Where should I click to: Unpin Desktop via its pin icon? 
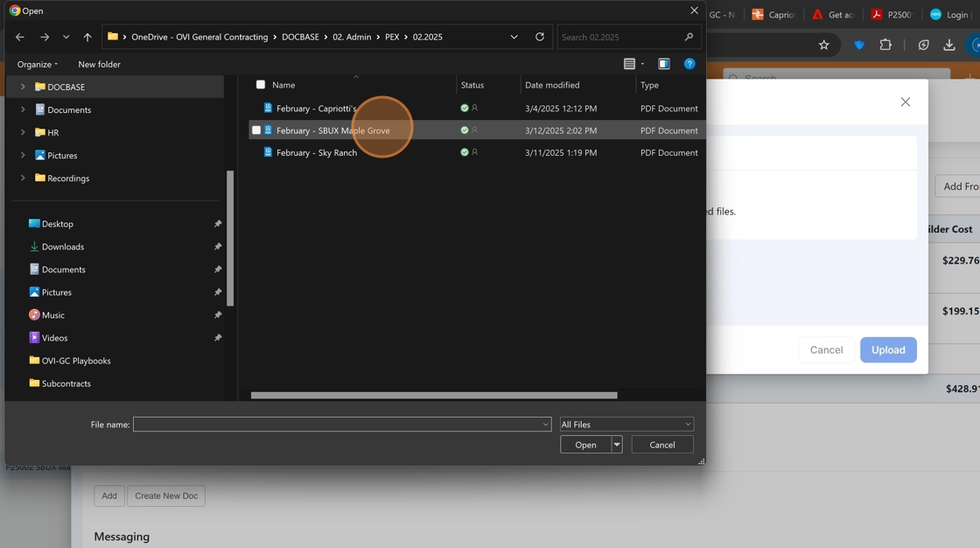(218, 223)
